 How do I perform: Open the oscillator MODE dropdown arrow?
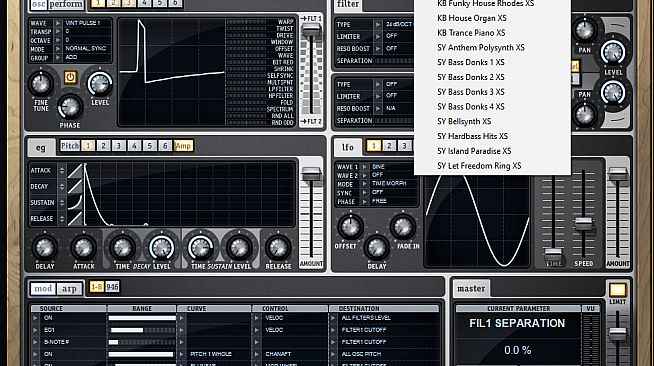[x=58, y=49]
